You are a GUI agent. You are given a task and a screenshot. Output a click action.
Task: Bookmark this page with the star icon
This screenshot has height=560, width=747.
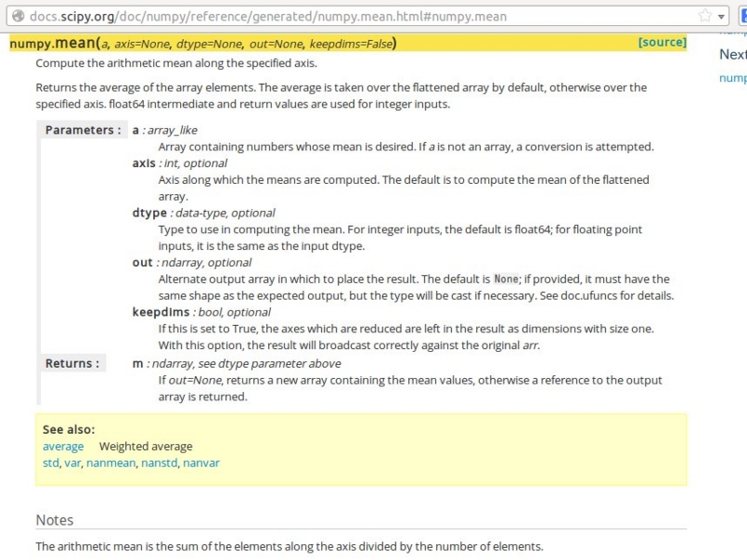[705, 16]
